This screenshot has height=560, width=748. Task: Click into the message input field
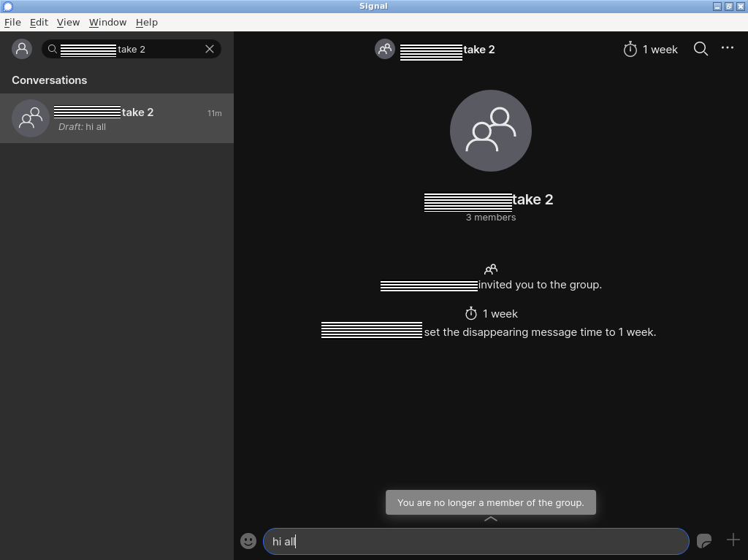pyautogui.click(x=476, y=542)
